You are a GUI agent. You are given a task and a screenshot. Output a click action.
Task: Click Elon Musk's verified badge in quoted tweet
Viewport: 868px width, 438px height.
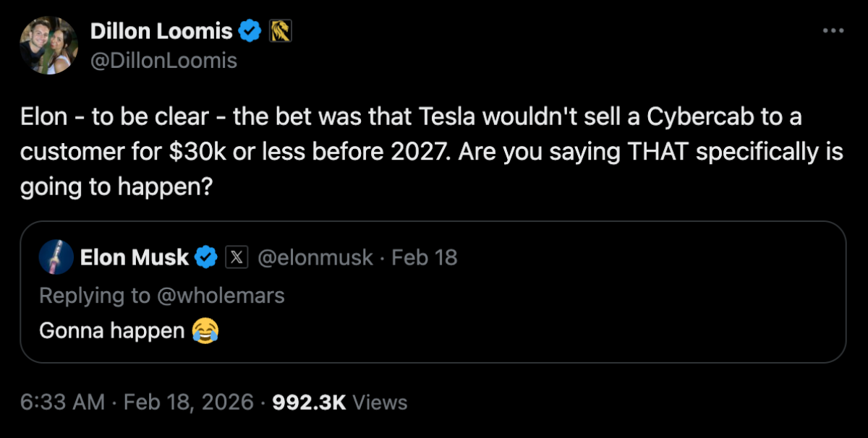(x=207, y=257)
